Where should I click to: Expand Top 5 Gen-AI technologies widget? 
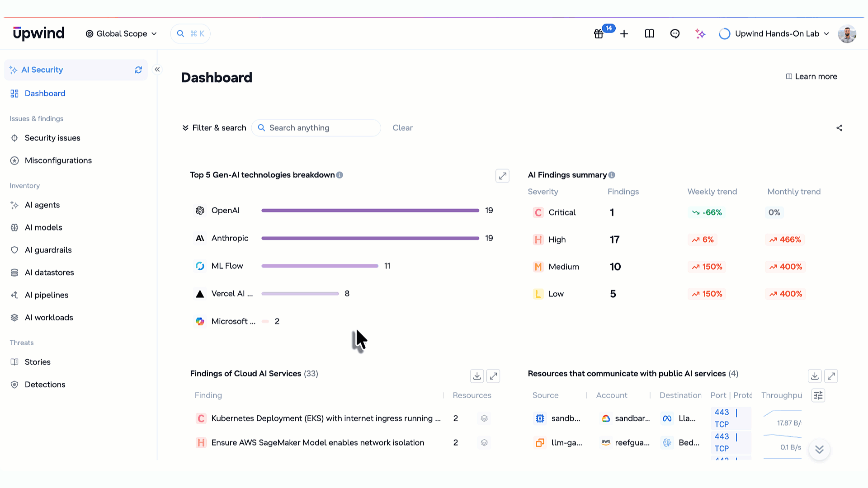(502, 176)
